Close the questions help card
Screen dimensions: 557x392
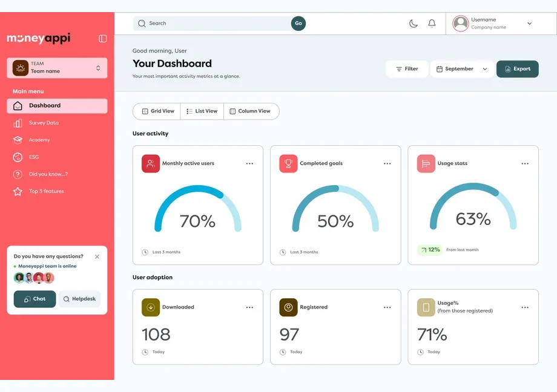coord(97,256)
